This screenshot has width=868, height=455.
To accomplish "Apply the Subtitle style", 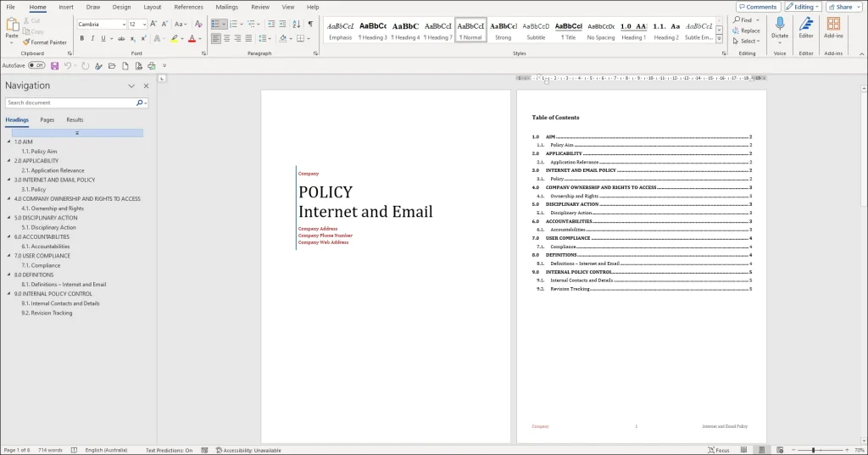I will [x=536, y=31].
